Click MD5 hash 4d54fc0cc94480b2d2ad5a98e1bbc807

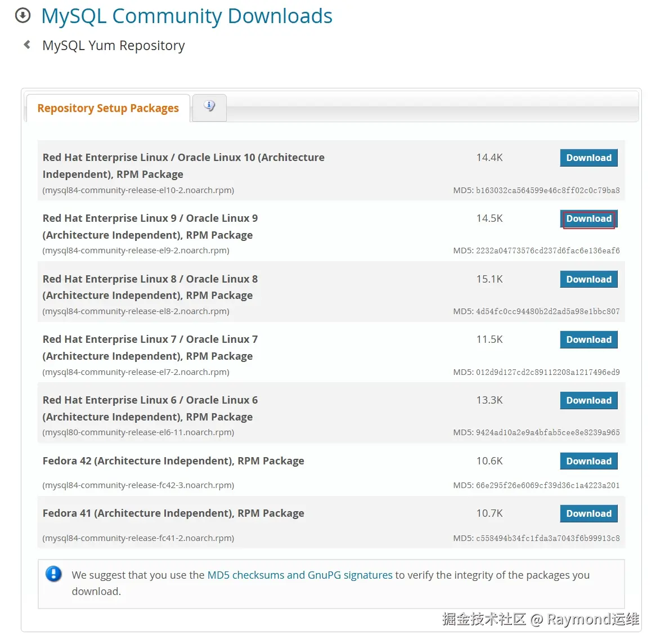[x=547, y=311]
